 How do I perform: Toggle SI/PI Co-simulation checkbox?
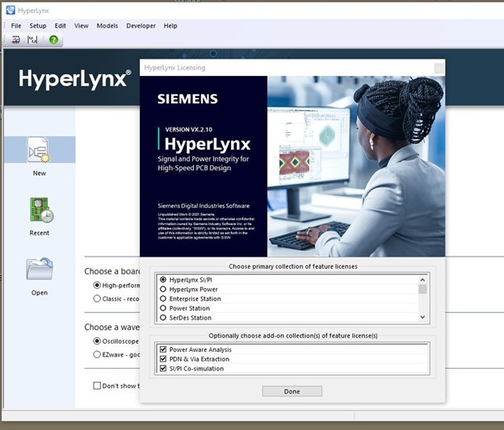(x=163, y=368)
